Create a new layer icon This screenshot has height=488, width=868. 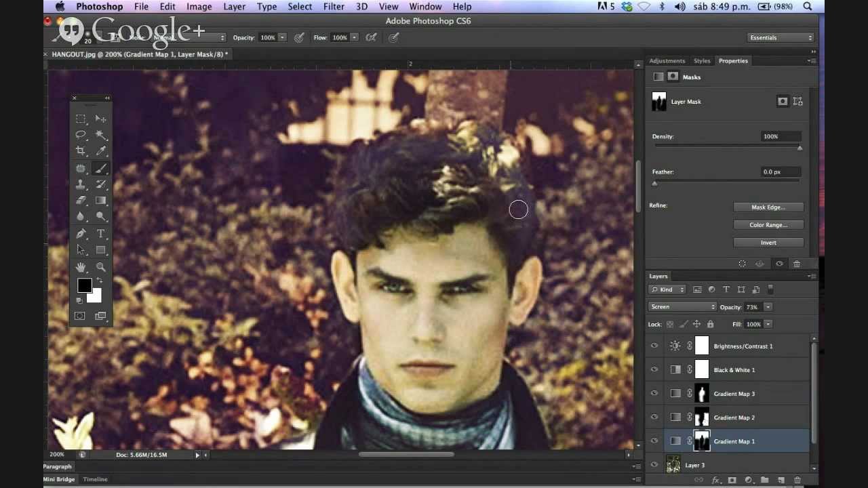pos(781,480)
